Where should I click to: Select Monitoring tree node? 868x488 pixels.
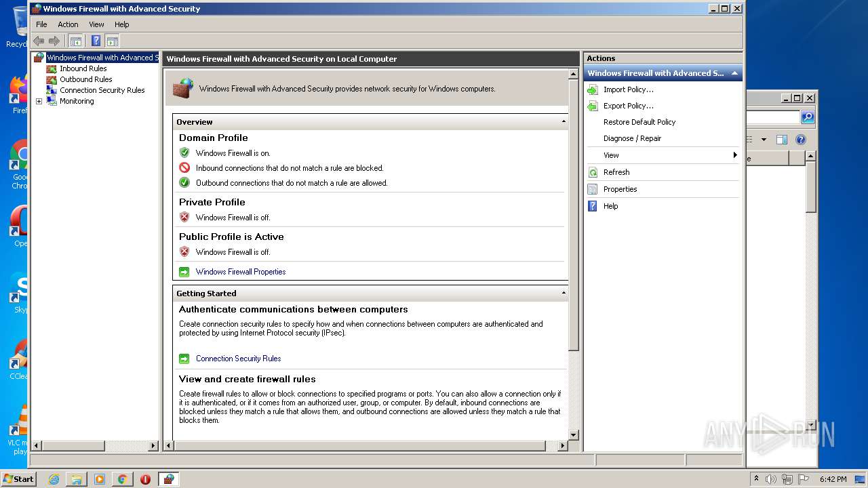pos(77,101)
